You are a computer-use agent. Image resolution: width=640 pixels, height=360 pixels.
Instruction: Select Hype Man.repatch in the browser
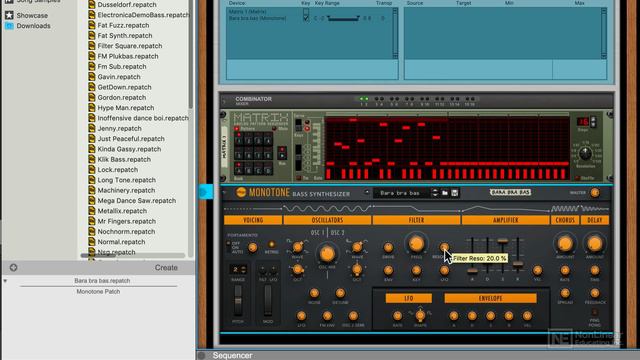tap(126, 108)
